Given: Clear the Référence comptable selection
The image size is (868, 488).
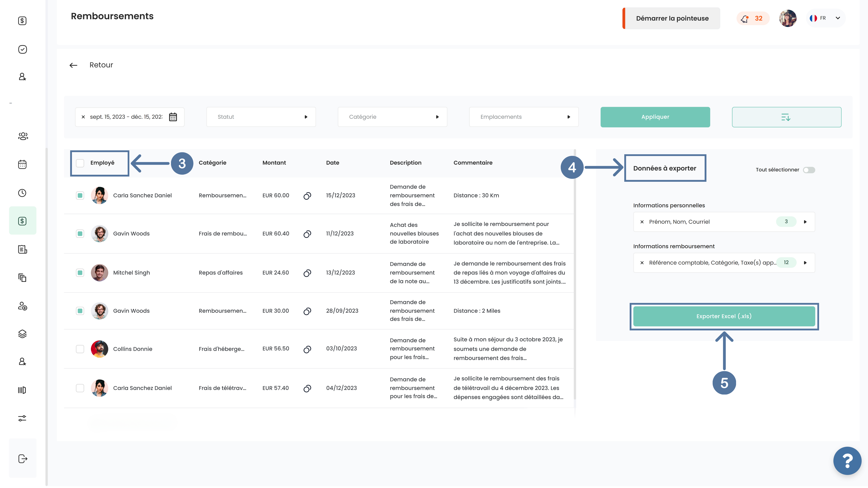Looking at the screenshot, I should click(x=642, y=263).
